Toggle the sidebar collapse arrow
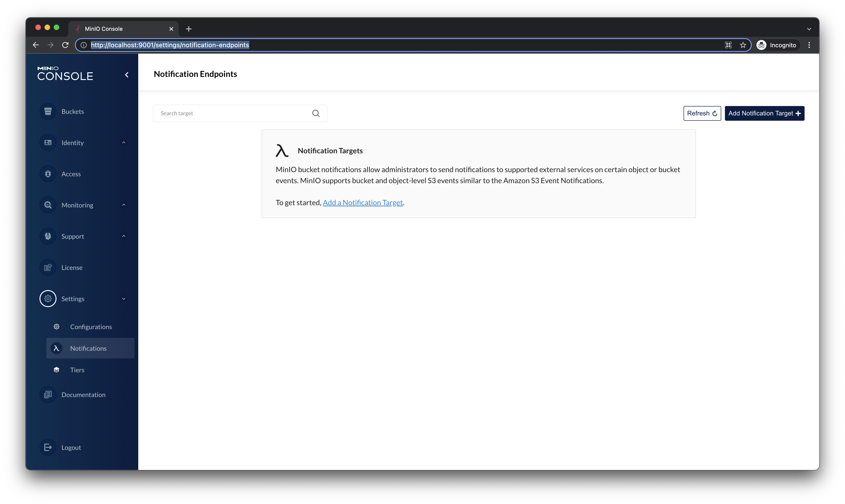 coord(127,74)
